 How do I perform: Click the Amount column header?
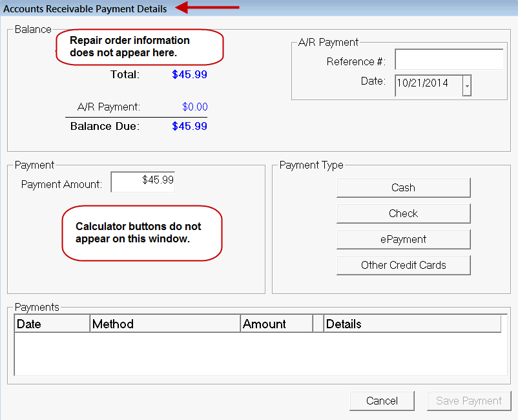[x=276, y=323]
